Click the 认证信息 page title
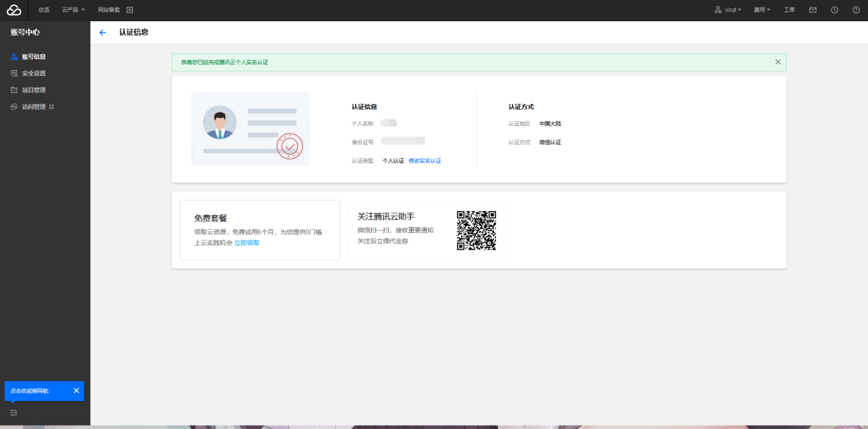The height and width of the screenshot is (429, 868). [x=134, y=32]
